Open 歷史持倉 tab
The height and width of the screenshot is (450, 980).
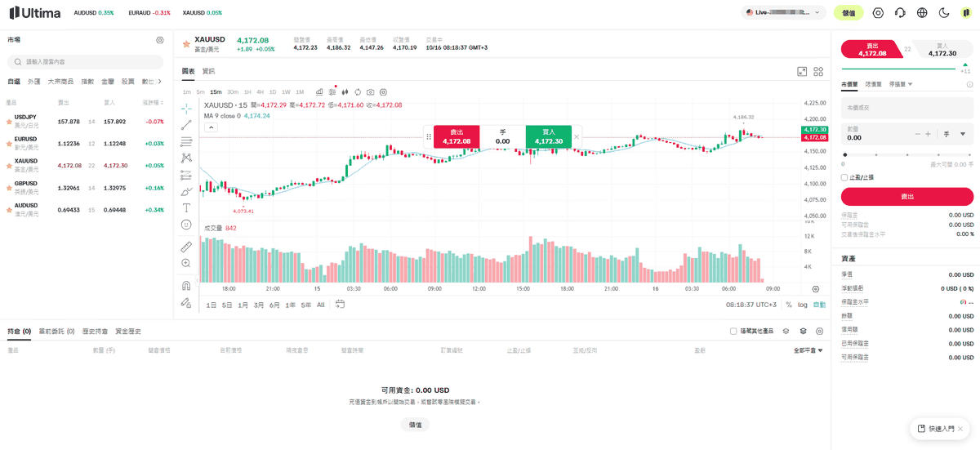(x=95, y=332)
